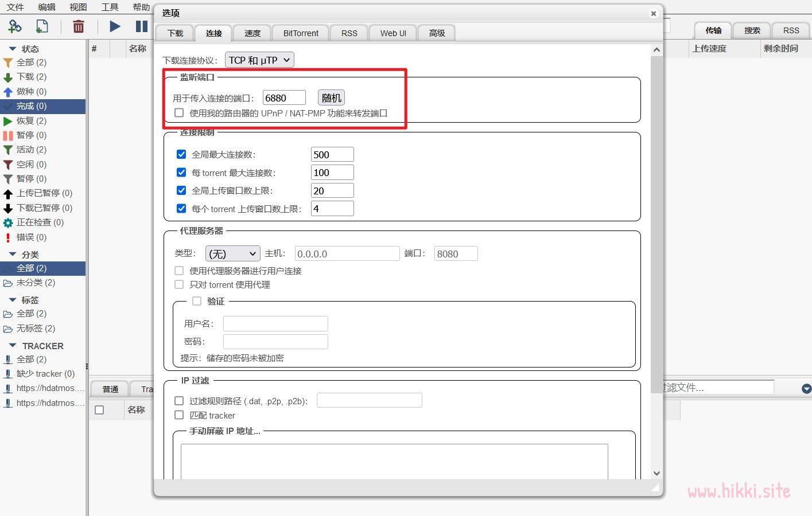Open the 下载连接协议 protocol dropdown

[259, 60]
